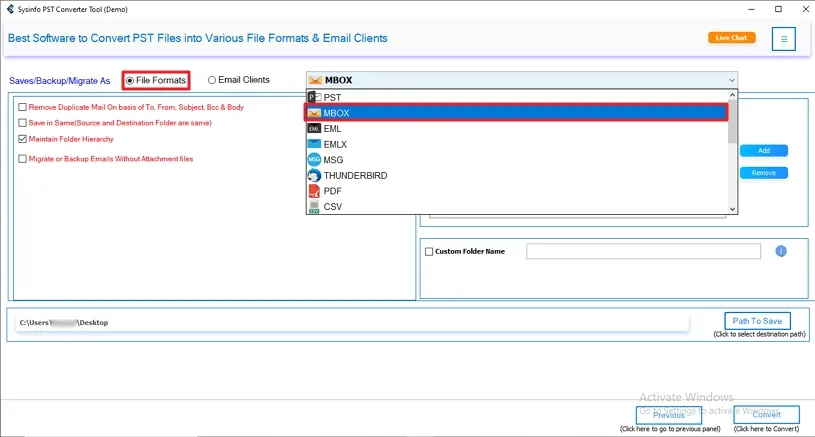
Task: Tick the Custom Folder Name checkbox
Action: (x=429, y=251)
